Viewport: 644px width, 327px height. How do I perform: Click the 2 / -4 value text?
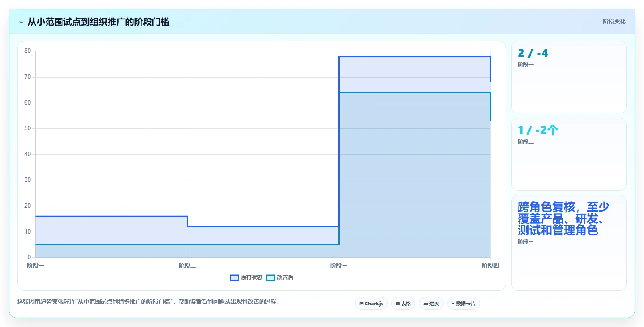tap(533, 53)
